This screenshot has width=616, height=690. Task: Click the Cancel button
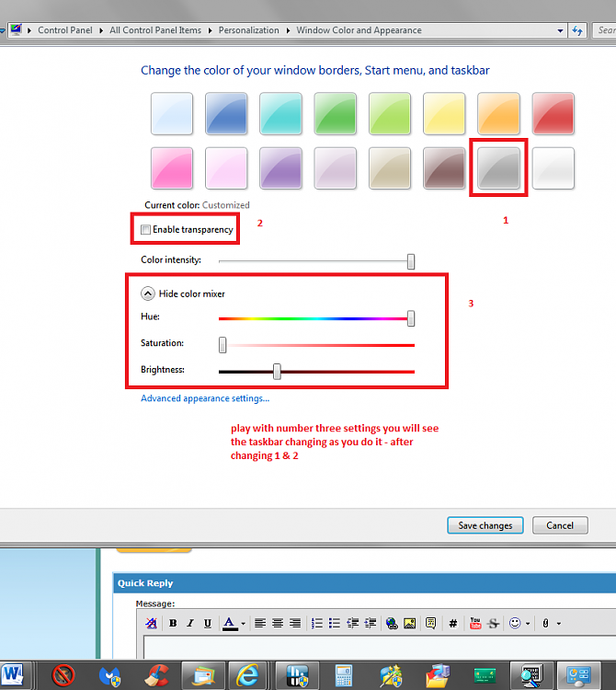560,525
